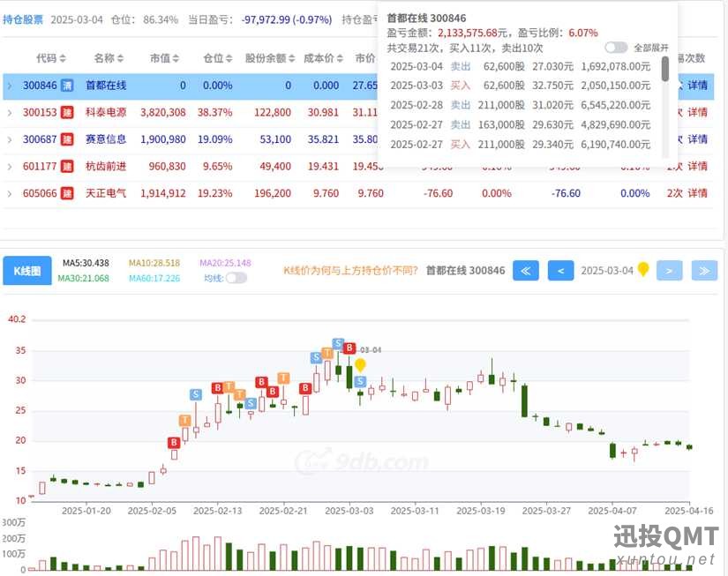This screenshot has height=576, width=728.
Task: Toggle the 均线 moving-average switch
Action: pyautogui.click(x=236, y=278)
